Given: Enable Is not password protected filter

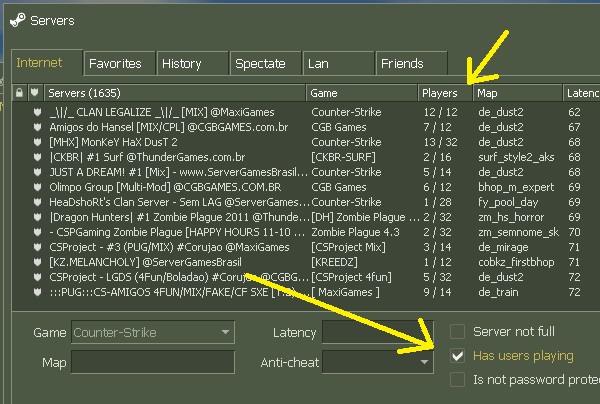Looking at the screenshot, I should (x=457, y=380).
